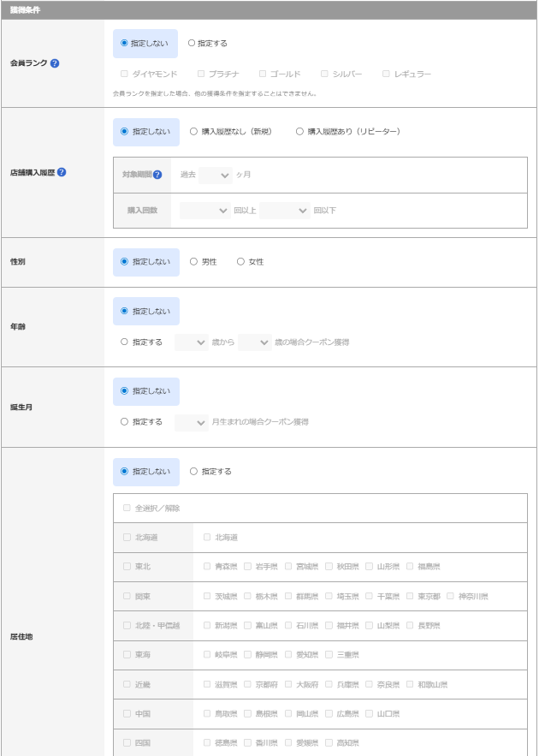Viewport: 539px width, 756px height.
Task: Select 購入履歴なし(新規) radio option
Action: coord(194,132)
